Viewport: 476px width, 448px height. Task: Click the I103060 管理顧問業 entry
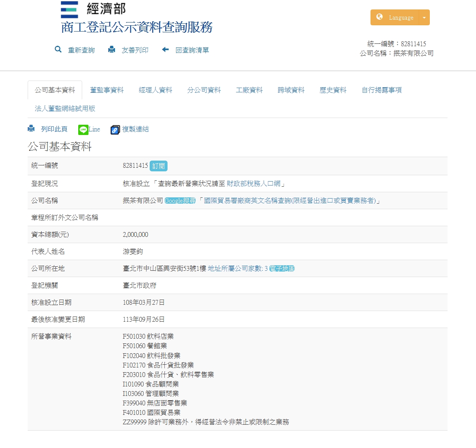click(151, 394)
